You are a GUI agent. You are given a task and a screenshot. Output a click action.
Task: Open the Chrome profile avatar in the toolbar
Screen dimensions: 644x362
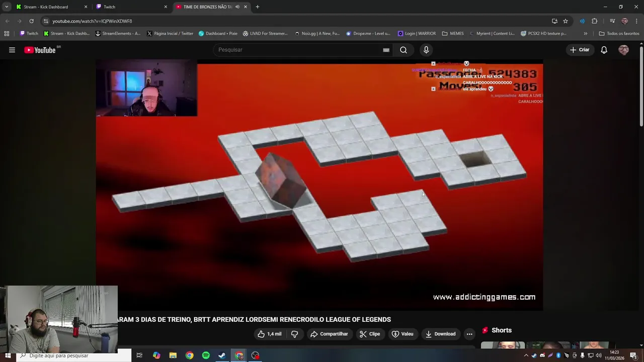[x=624, y=21]
